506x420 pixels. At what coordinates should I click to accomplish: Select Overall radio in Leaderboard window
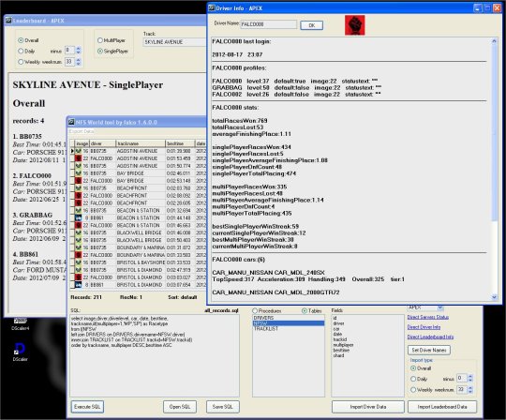(21, 40)
